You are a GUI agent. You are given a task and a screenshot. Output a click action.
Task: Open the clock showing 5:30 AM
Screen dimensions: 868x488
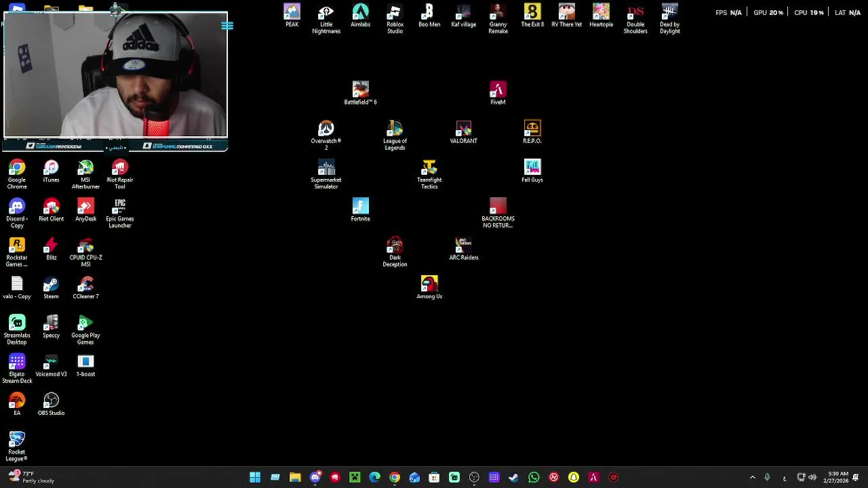pos(835,477)
